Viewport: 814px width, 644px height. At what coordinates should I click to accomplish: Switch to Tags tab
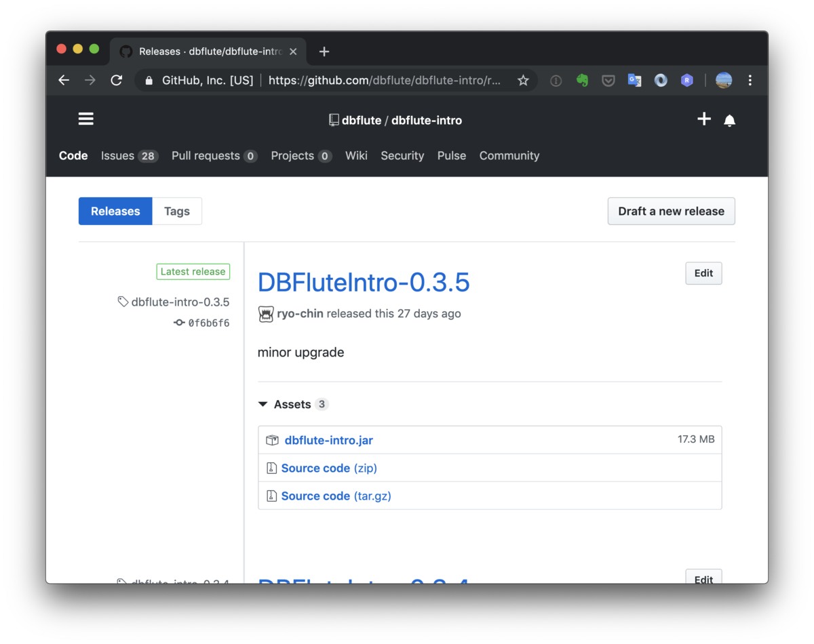(x=177, y=211)
